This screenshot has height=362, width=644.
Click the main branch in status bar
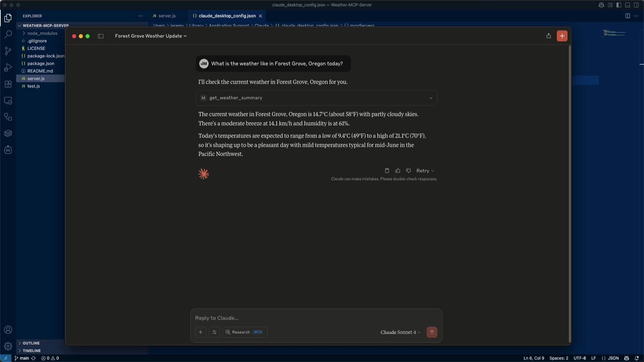(x=22, y=358)
